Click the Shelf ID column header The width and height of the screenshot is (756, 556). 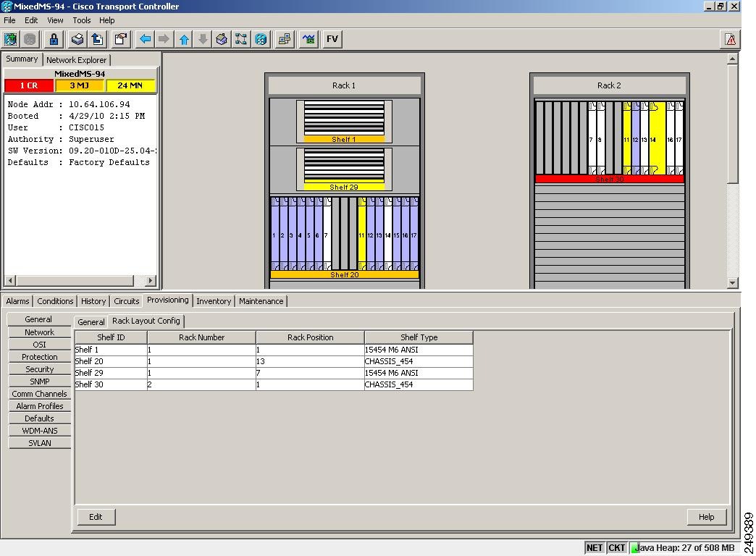pos(111,337)
